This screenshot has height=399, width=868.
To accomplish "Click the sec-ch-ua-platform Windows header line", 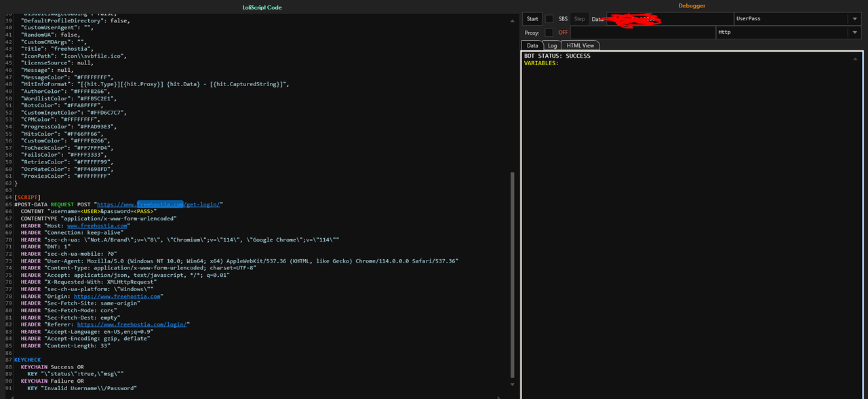I will click(87, 289).
